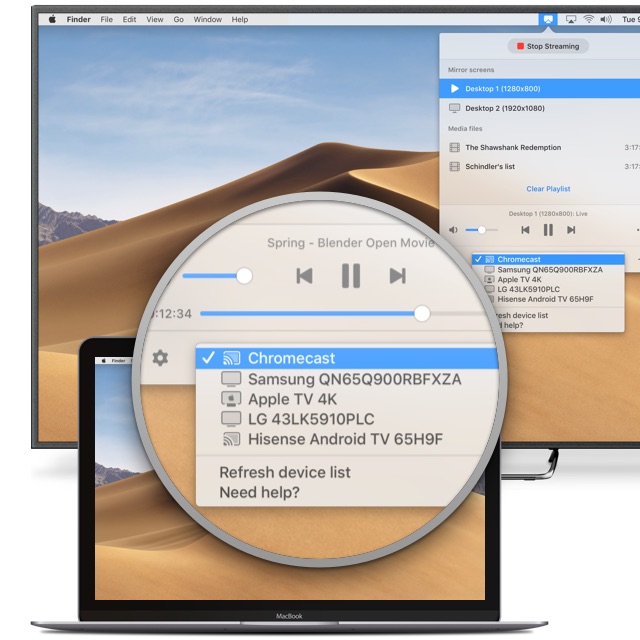Open the Edit menu
Viewport: 640px width, 640px height.
click(129, 19)
